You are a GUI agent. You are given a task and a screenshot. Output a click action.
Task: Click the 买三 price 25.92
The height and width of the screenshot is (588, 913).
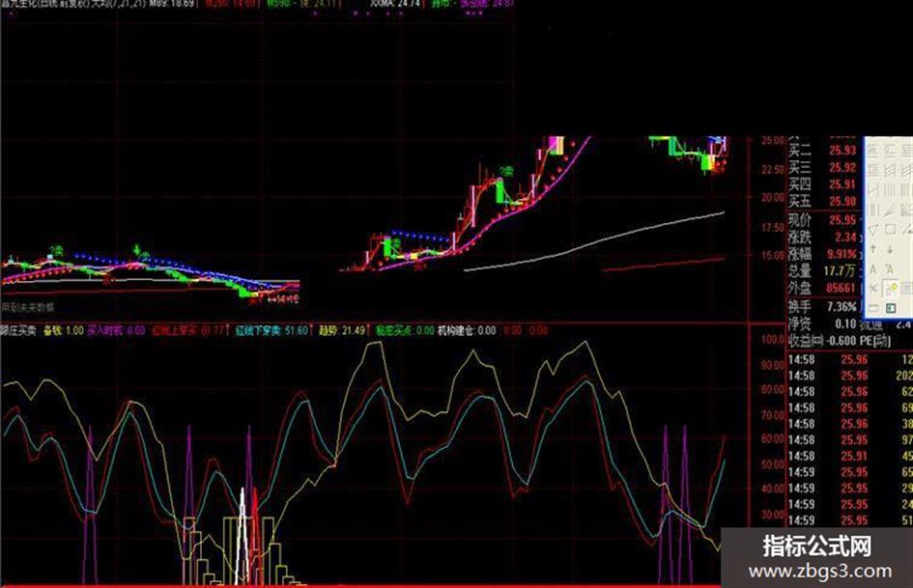842,168
